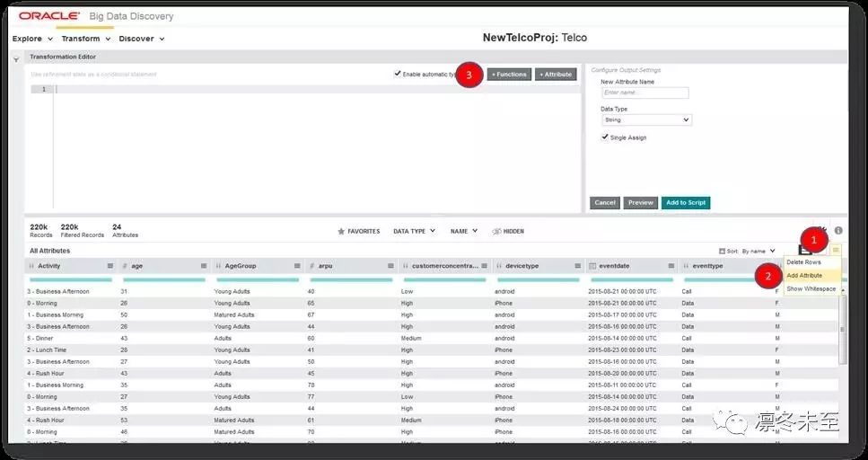The image size is (868, 460).
Task: Open the Transform menu
Action: click(x=86, y=39)
